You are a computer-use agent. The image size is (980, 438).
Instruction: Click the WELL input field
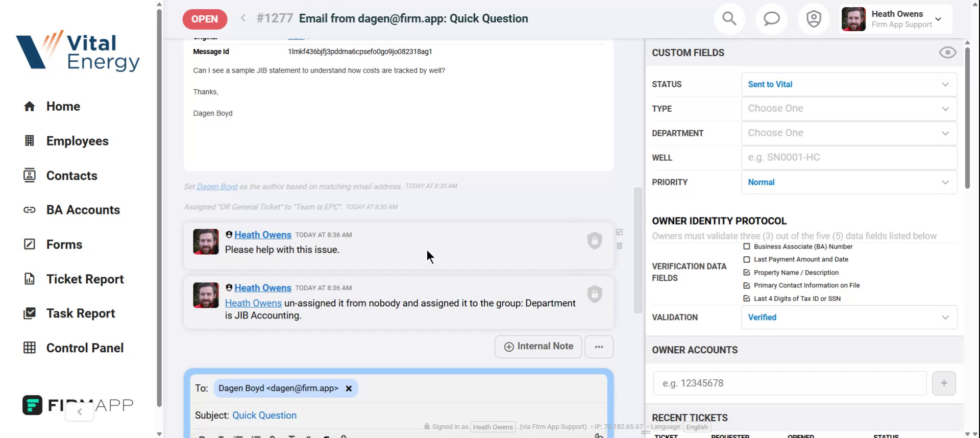(849, 158)
